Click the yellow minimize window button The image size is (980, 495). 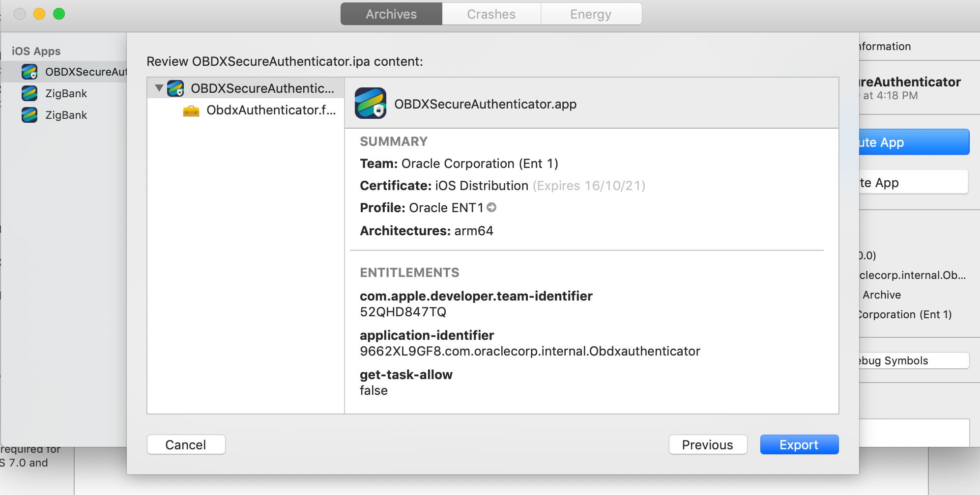pos(39,14)
